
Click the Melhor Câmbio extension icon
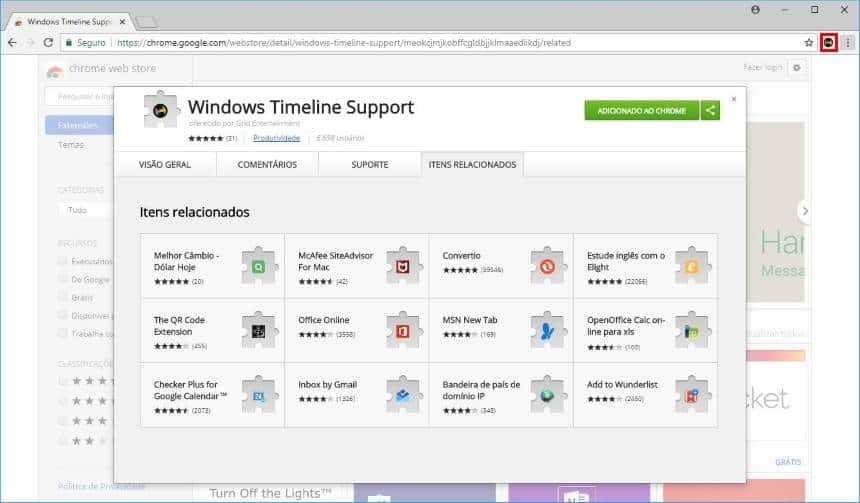coord(259,266)
